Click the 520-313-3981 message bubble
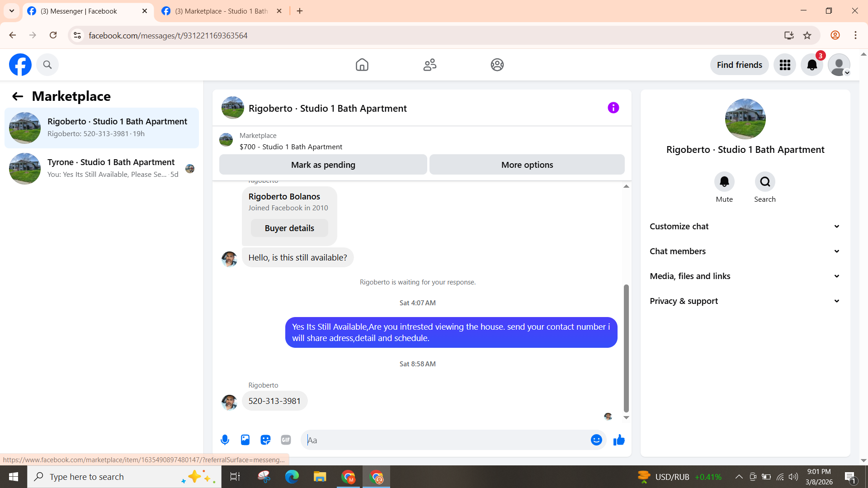 274,401
